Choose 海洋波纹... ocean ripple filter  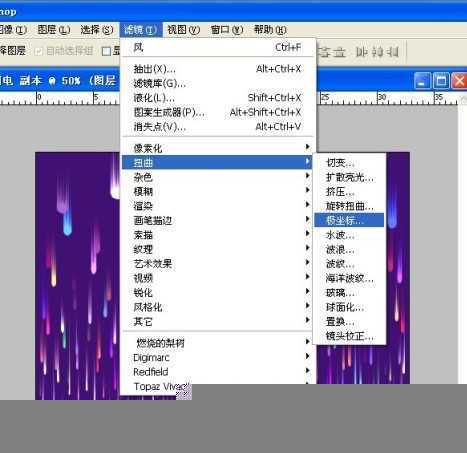(x=349, y=278)
